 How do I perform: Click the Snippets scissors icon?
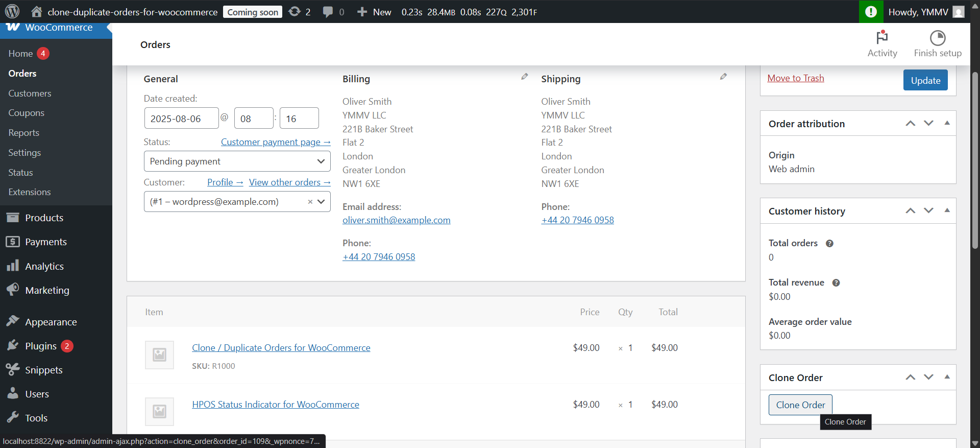point(13,369)
